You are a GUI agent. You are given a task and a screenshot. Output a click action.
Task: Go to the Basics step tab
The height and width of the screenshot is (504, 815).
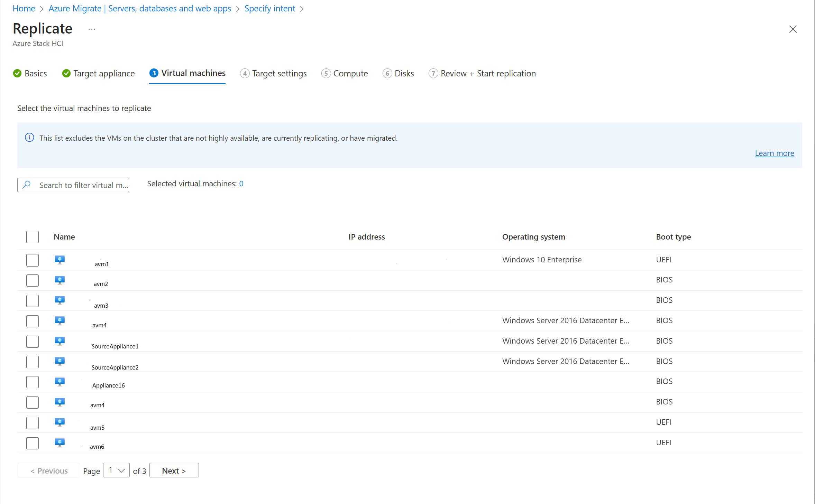30,74
